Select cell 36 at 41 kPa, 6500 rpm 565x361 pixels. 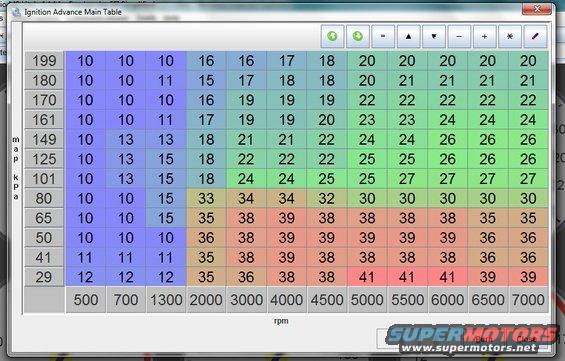[488, 257]
